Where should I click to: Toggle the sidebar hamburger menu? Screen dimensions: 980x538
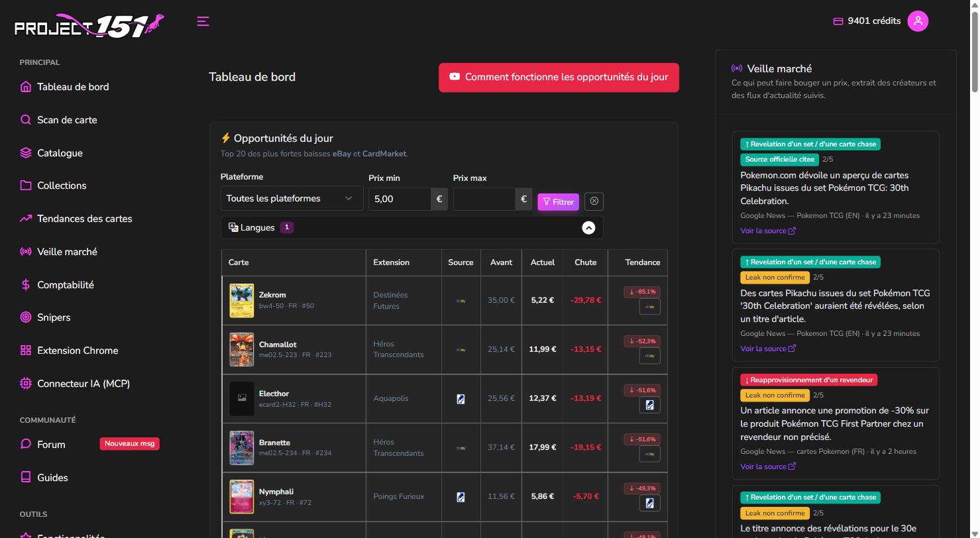[x=203, y=21]
